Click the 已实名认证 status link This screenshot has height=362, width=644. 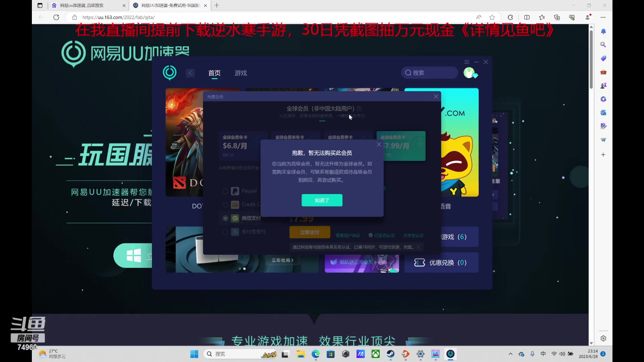[382, 236]
